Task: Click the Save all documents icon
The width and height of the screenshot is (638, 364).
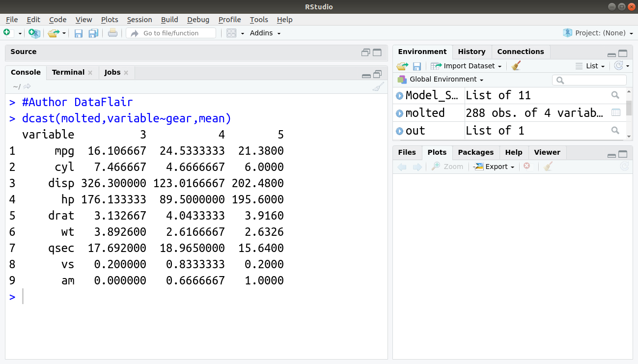Action: [93, 33]
